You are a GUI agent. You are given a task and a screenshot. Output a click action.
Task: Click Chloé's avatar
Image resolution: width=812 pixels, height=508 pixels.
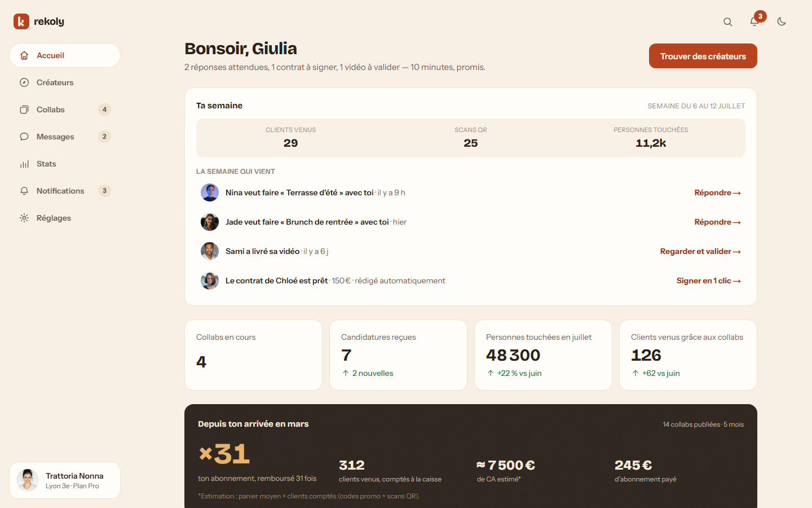pyautogui.click(x=210, y=281)
